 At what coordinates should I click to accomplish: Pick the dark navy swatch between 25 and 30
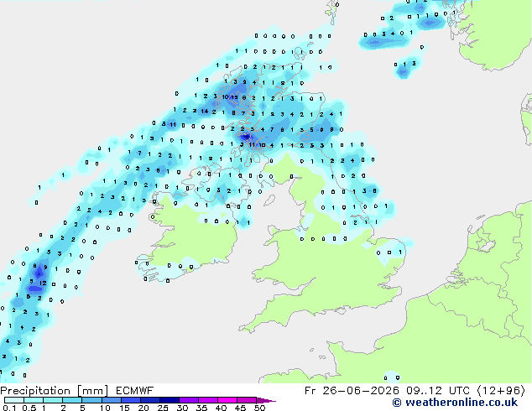tap(169, 400)
